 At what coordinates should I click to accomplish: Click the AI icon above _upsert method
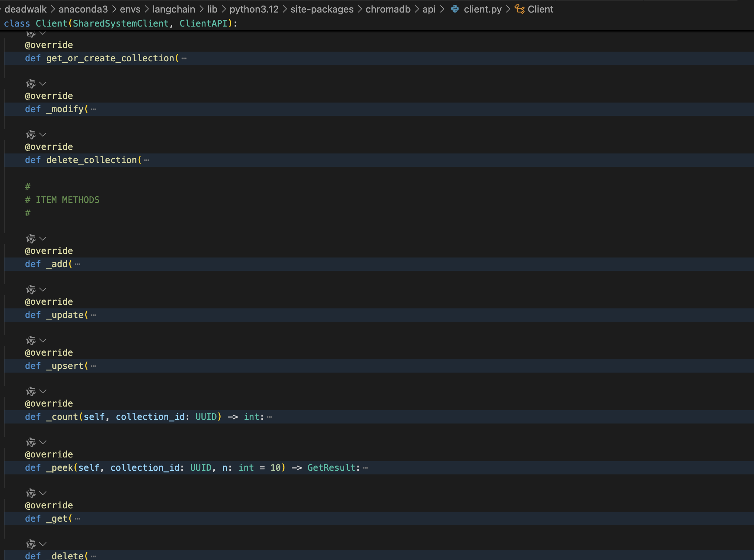tap(31, 341)
